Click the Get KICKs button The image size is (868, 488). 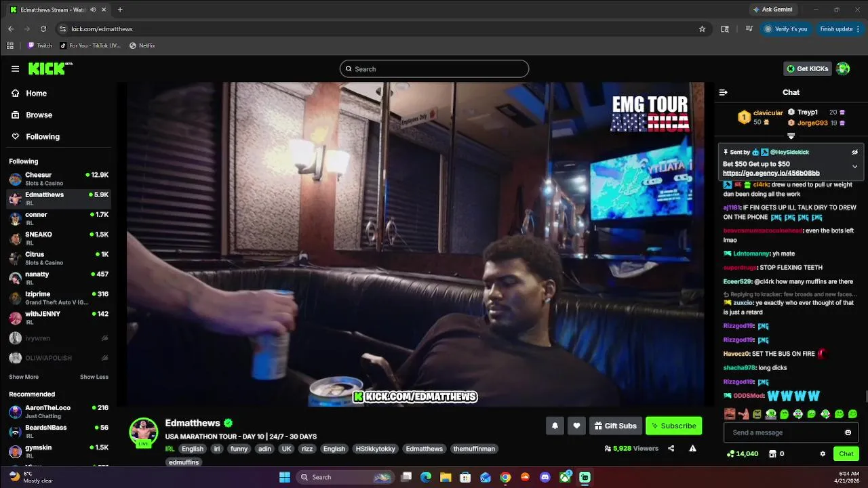(x=808, y=68)
